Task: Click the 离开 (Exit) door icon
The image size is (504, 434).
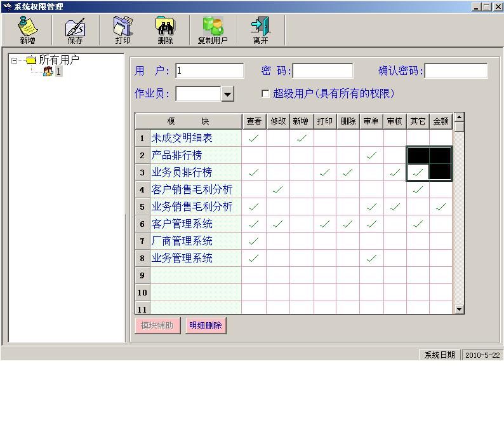Action: pyautogui.click(x=261, y=31)
